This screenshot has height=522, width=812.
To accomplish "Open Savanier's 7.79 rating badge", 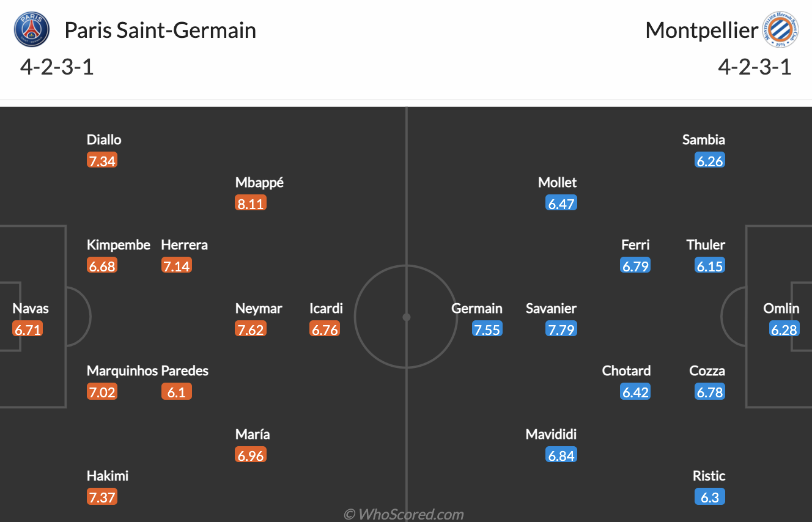I will tap(561, 329).
